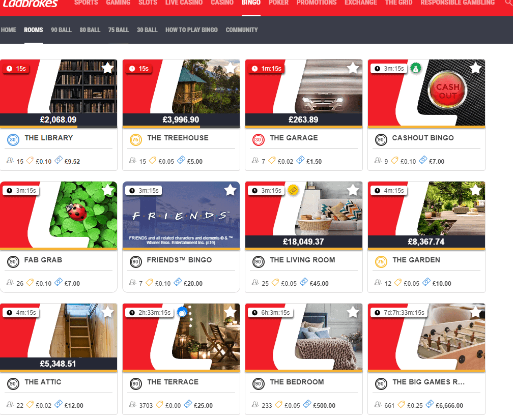Click the 80 ball icon beside The Library
513x420 pixels.
pyautogui.click(x=13, y=139)
